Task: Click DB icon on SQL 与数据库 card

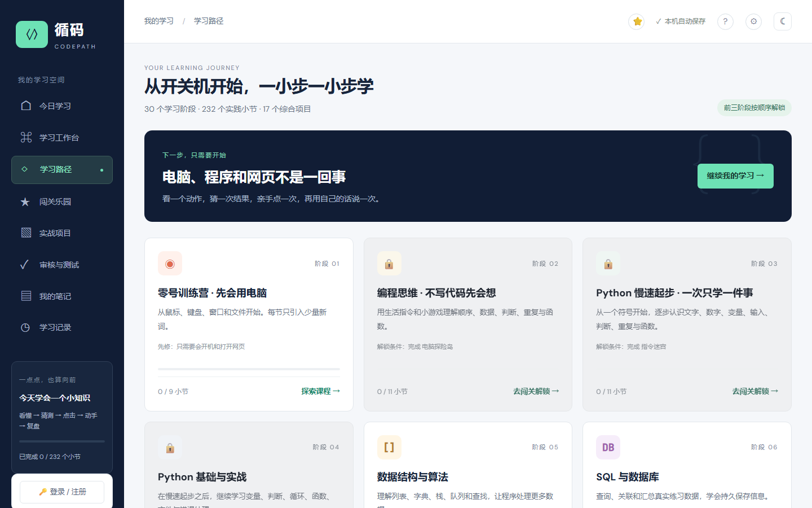Action: [x=608, y=448]
